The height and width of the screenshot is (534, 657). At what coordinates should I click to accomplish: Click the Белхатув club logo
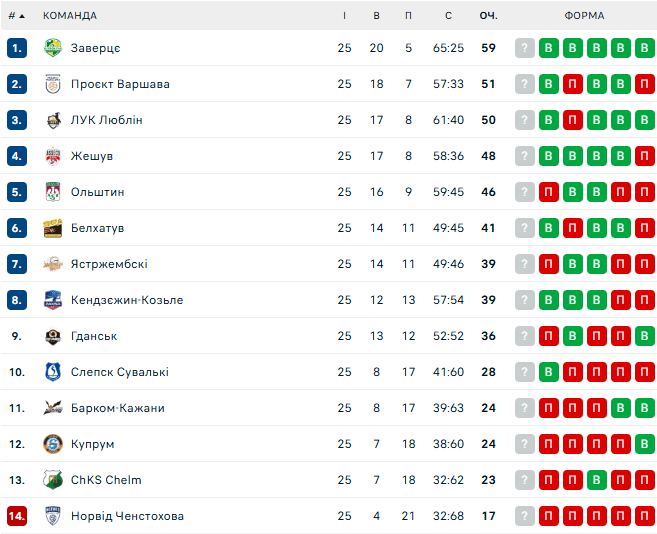(x=53, y=228)
